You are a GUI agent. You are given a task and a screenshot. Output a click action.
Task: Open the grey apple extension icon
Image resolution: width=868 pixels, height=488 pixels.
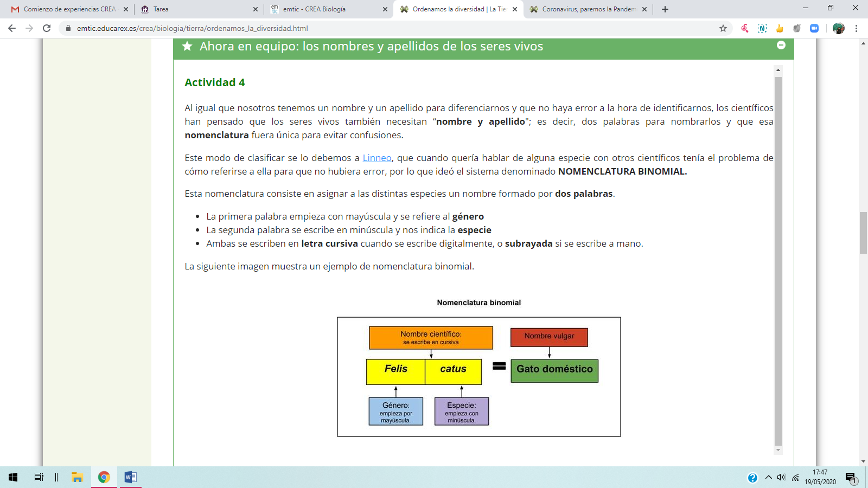click(797, 28)
